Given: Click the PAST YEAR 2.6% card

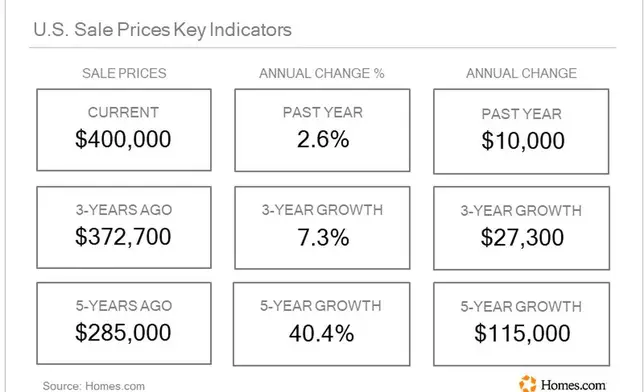Looking at the screenshot, I should tap(322, 130).
